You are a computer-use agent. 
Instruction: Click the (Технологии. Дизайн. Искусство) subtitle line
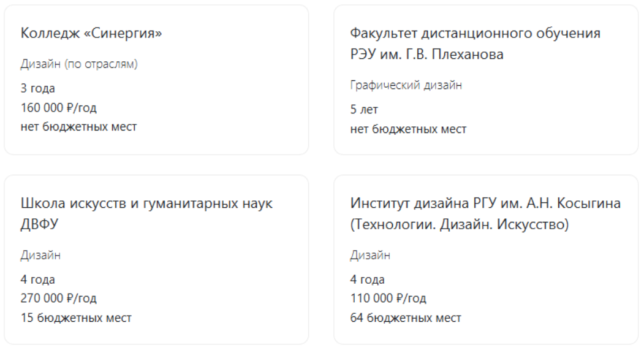(460, 225)
